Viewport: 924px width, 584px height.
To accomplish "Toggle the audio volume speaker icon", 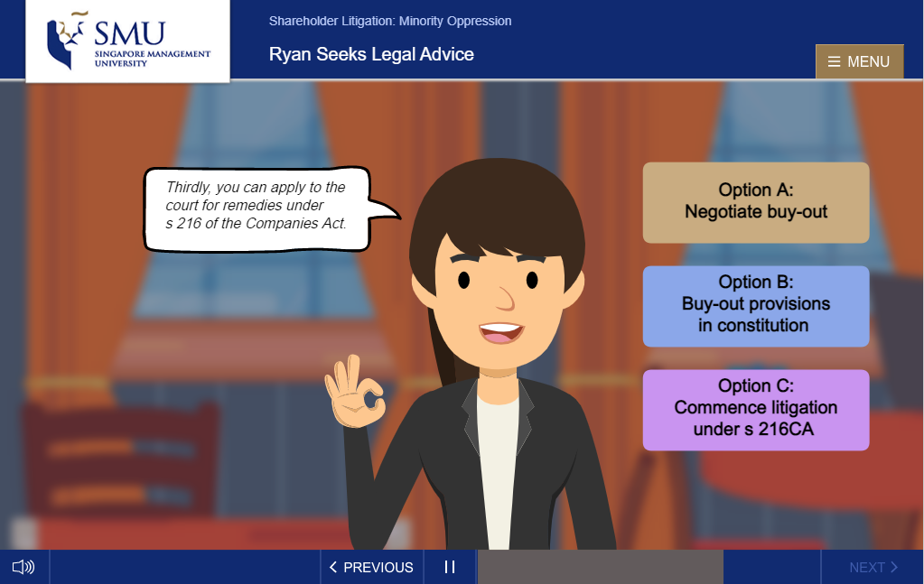I will pyautogui.click(x=23, y=567).
